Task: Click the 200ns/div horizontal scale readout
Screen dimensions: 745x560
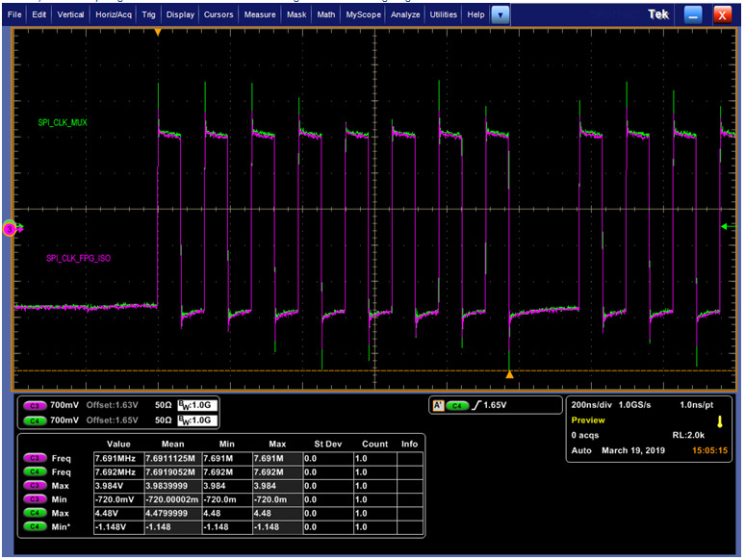Action: (x=591, y=406)
